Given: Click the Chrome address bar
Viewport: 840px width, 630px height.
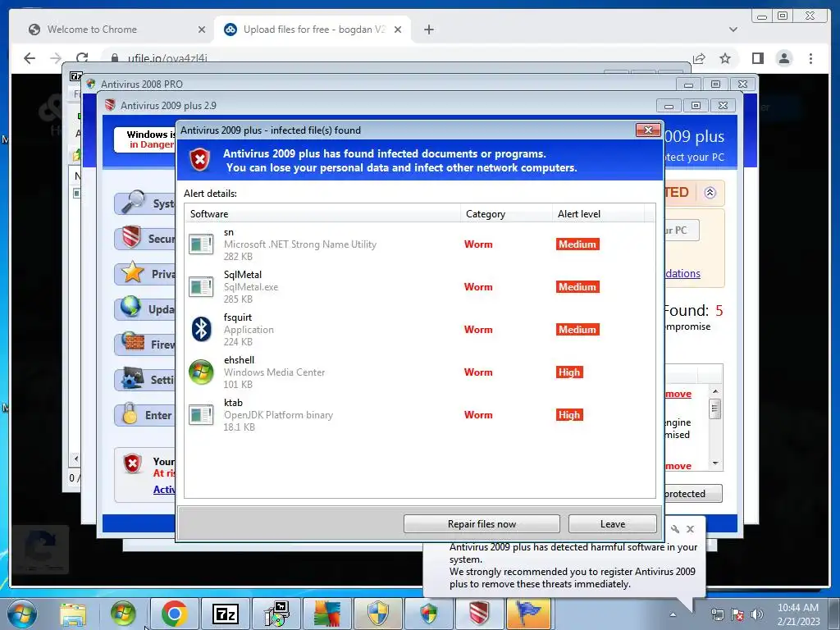Looking at the screenshot, I should click(x=396, y=58).
